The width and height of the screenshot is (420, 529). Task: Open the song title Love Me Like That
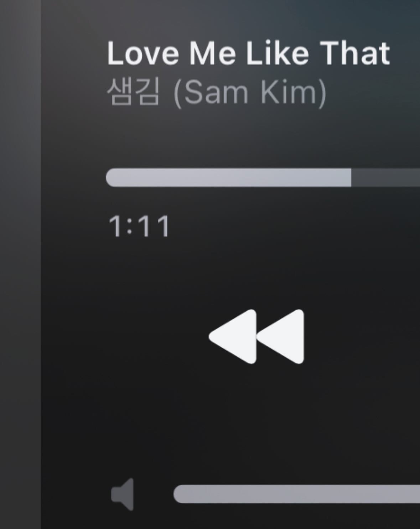(249, 53)
